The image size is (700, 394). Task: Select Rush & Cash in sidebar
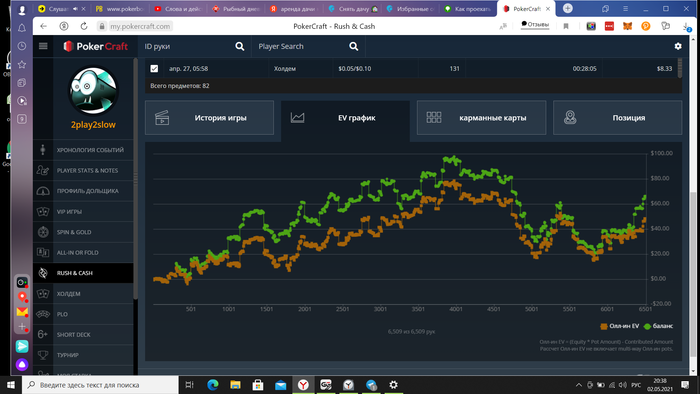click(x=83, y=273)
